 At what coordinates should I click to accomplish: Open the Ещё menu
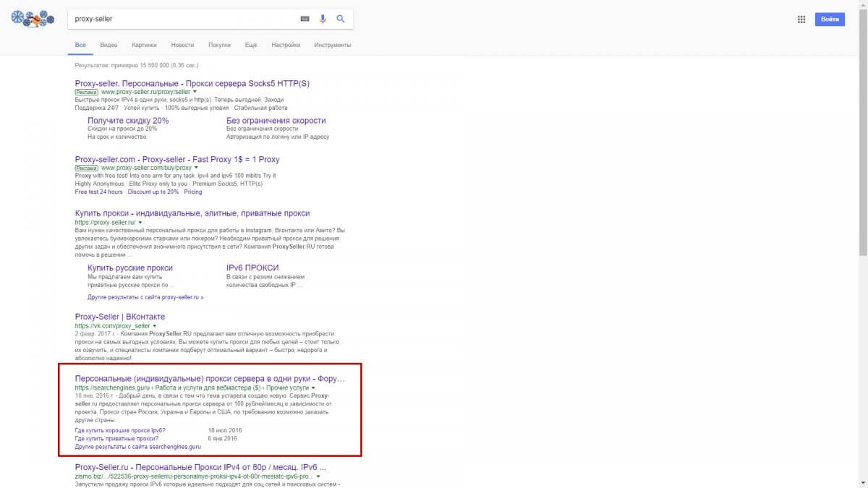pos(251,45)
